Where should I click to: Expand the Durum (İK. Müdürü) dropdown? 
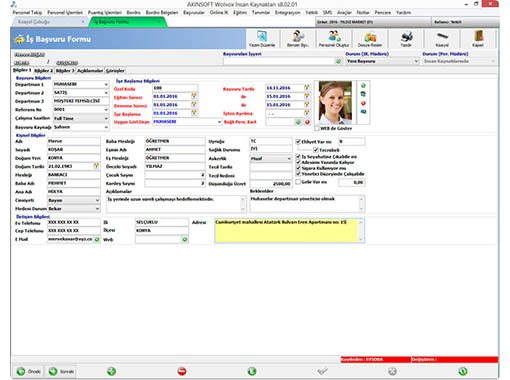tap(416, 61)
